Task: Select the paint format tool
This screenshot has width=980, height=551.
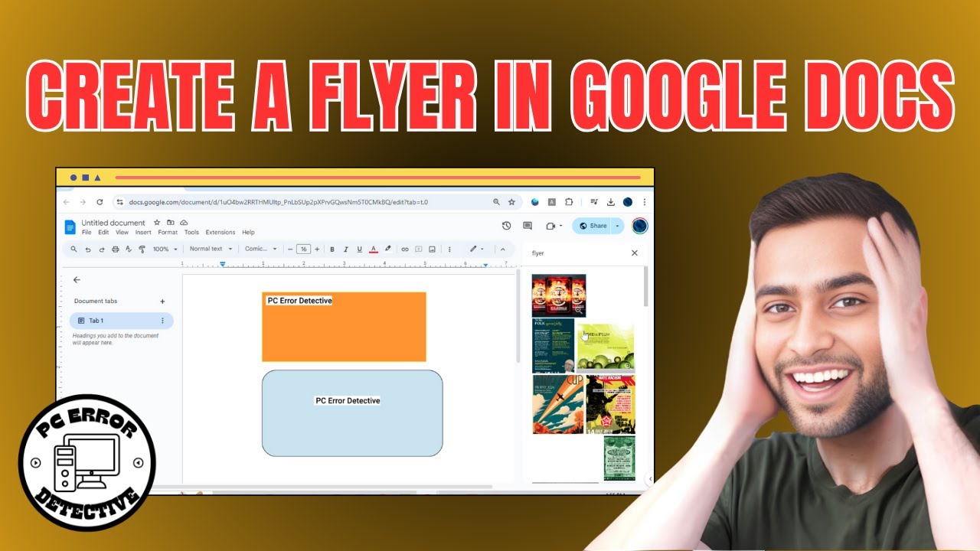Action: tap(142, 249)
